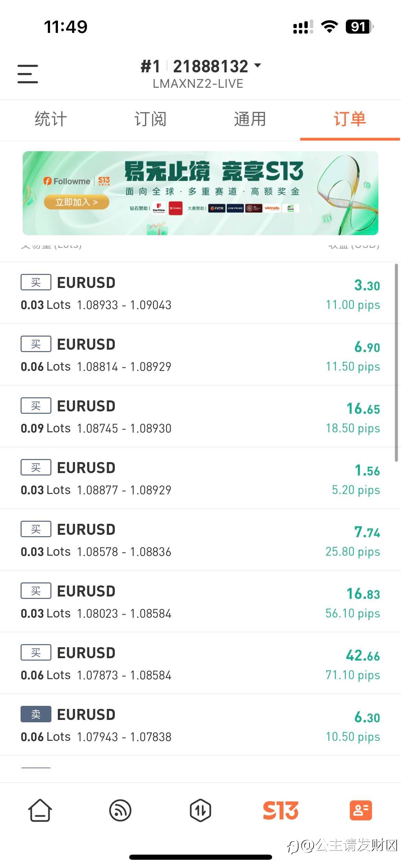Screen dimensions: 401x868
Task: Tap the 卖 badge on EURUSD sell order
Action: (36, 714)
